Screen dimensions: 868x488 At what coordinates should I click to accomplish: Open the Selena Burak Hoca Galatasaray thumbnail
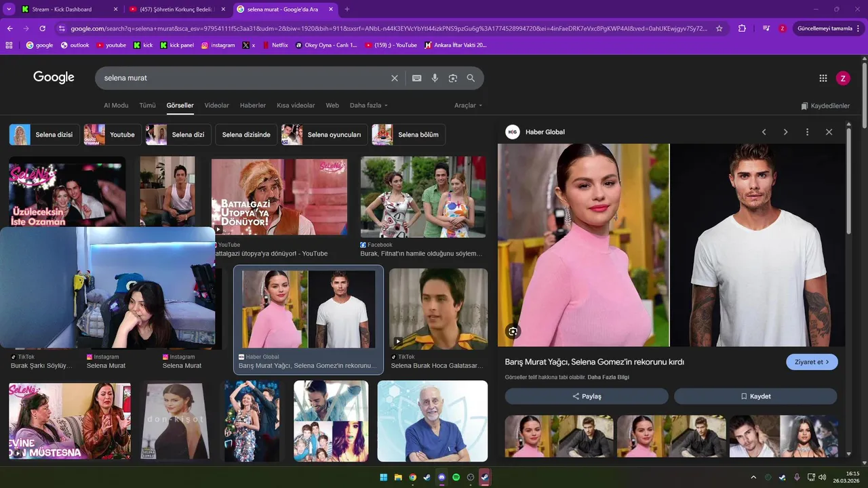438,309
